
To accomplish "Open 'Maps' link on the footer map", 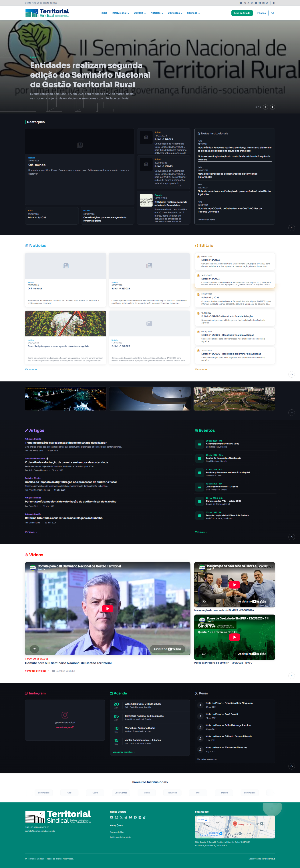I will point(202,819).
